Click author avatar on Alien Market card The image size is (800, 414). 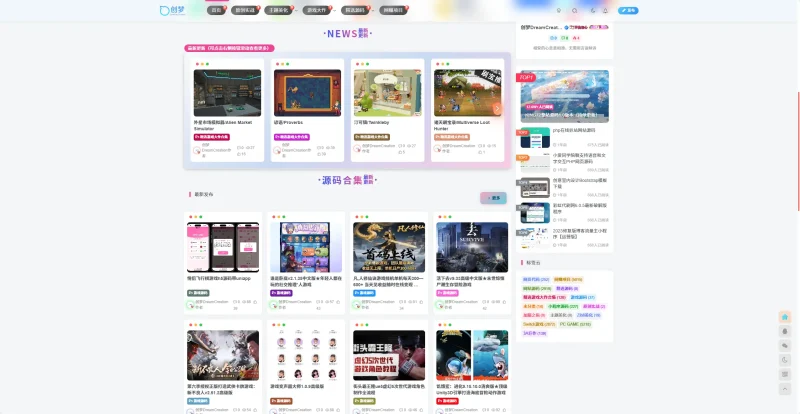[x=197, y=150]
